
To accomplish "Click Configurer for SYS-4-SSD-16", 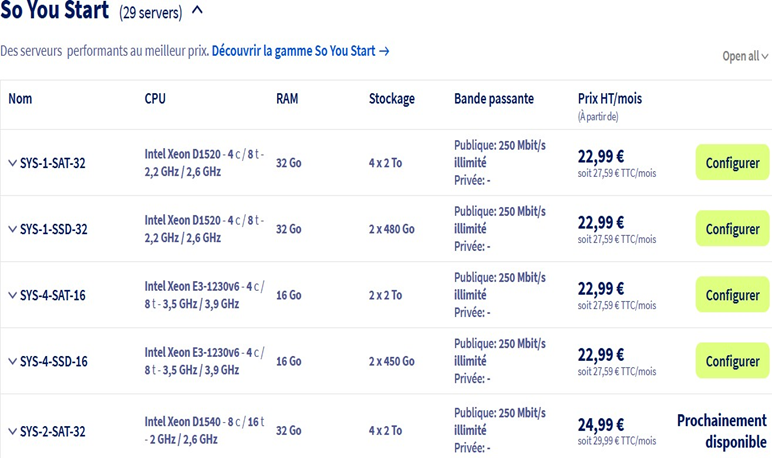I will pos(732,361).
